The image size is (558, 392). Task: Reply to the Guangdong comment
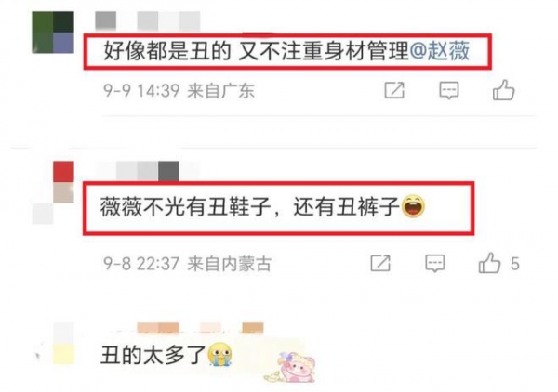[x=449, y=90]
